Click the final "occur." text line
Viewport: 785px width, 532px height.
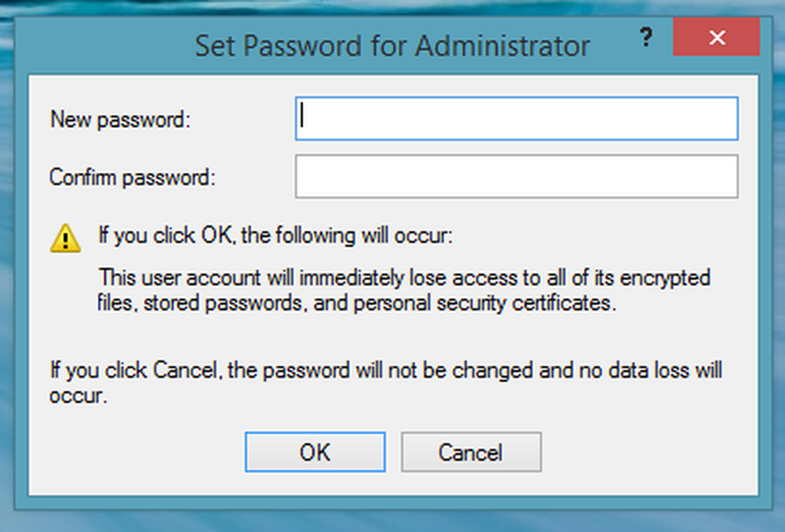pyautogui.click(x=76, y=395)
